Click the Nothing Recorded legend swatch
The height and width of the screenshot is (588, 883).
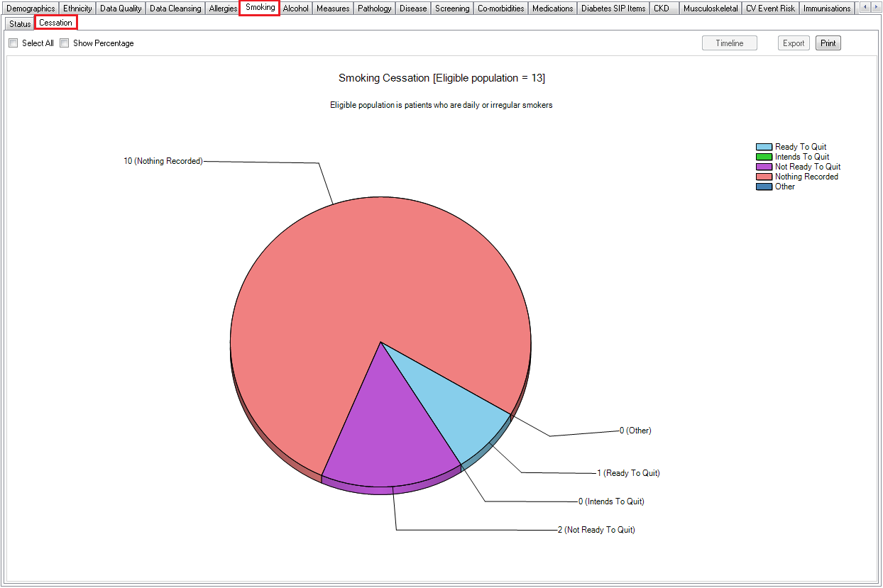(x=764, y=177)
